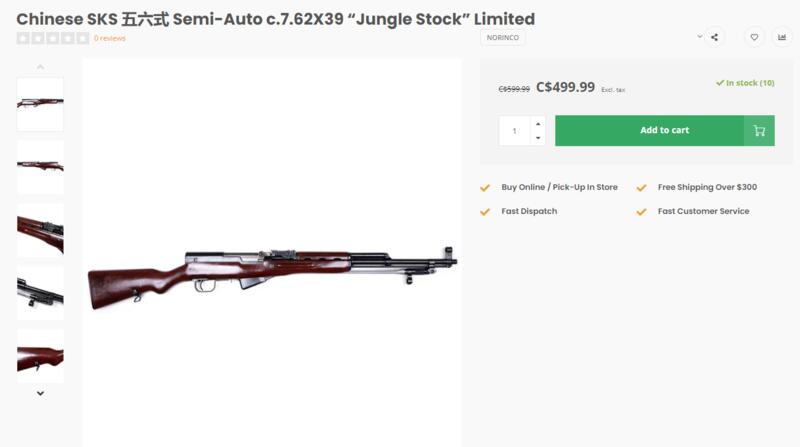Select the fourth thumbnail showing the muzzle

40,293
